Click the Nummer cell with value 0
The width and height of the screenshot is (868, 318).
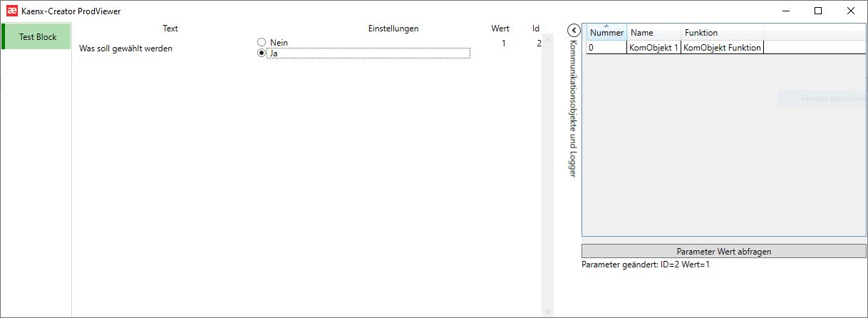(606, 47)
